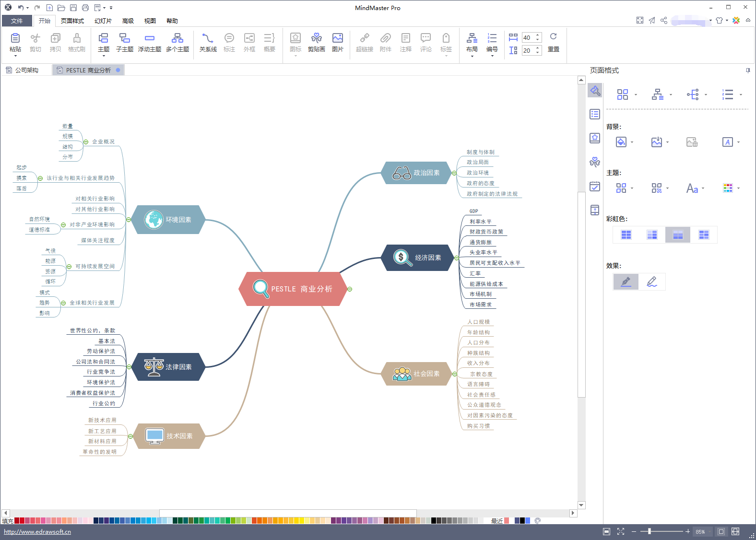This screenshot has width=756, height=540.
Task: Reset spacing with the 重置 icon
Action: tap(554, 42)
